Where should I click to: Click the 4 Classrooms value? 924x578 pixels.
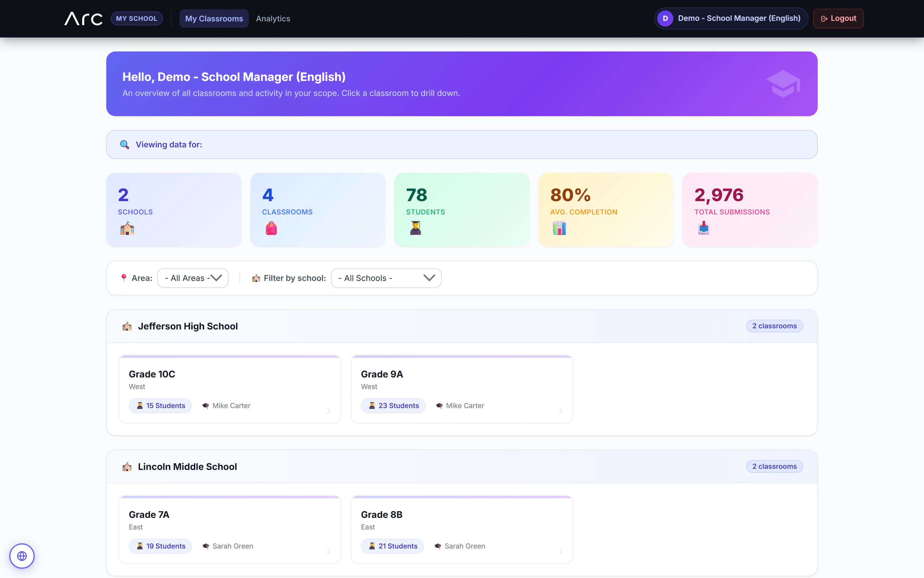coord(268,195)
